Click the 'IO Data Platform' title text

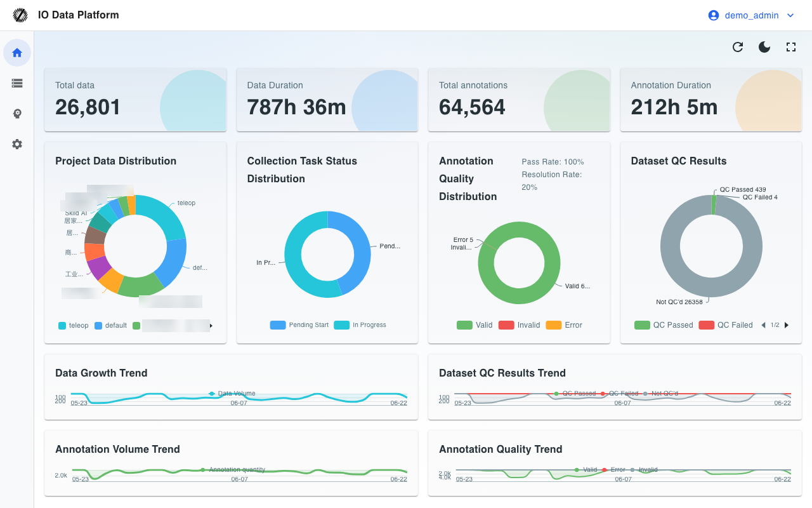pyautogui.click(x=79, y=15)
